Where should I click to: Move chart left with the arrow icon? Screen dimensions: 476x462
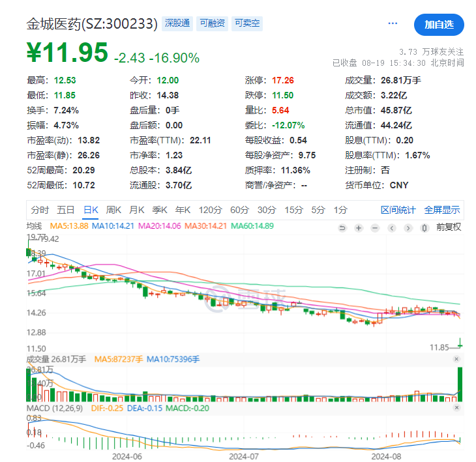392,228
